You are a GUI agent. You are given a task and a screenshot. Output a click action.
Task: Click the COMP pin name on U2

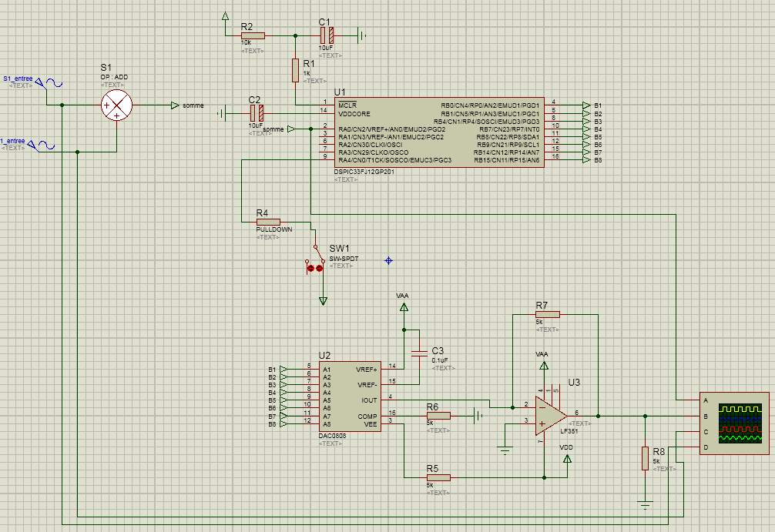[367, 417]
